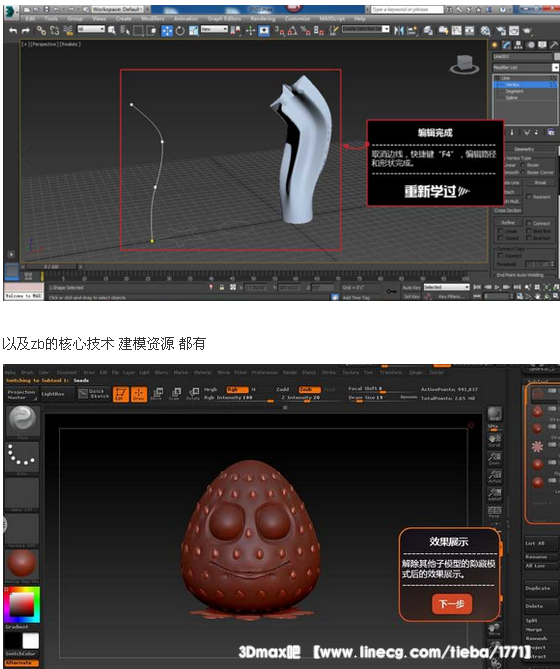Open the Create Selection Set dropdown
Screen dimensions: 560x669
pyautogui.click(x=366, y=29)
